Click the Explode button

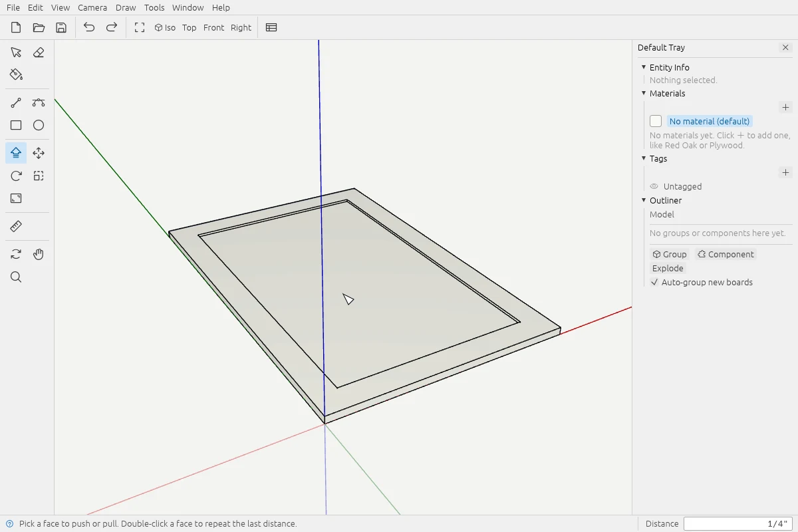click(668, 268)
